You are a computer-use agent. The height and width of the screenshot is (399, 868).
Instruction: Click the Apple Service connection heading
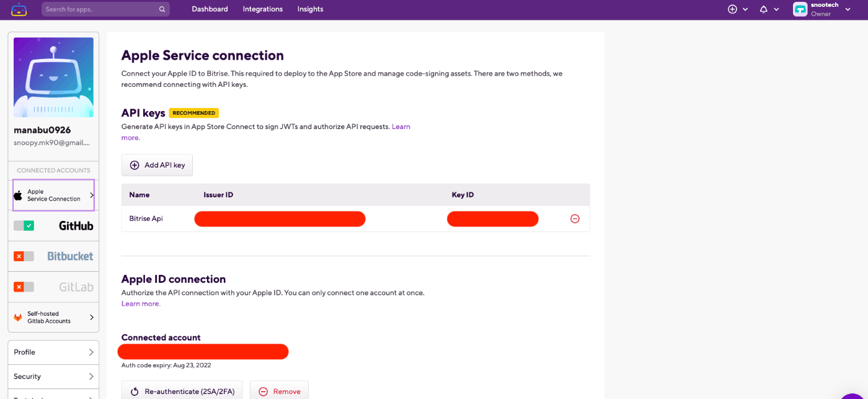pos(203,55)
